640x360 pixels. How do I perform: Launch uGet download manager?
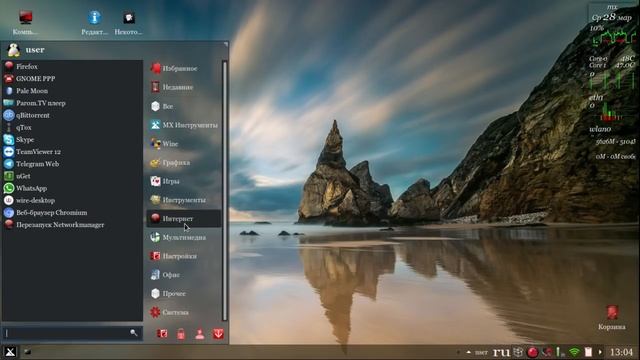click(x=72, y=176)
